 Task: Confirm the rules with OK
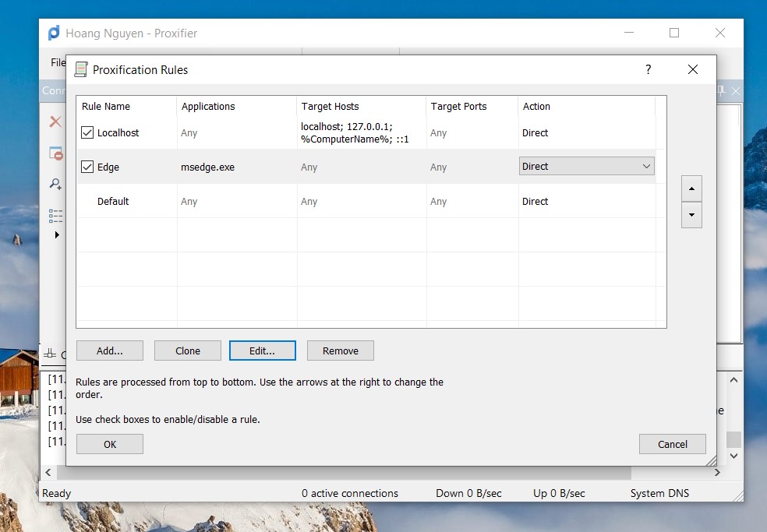pyautogui.click(x=110, y=444)
